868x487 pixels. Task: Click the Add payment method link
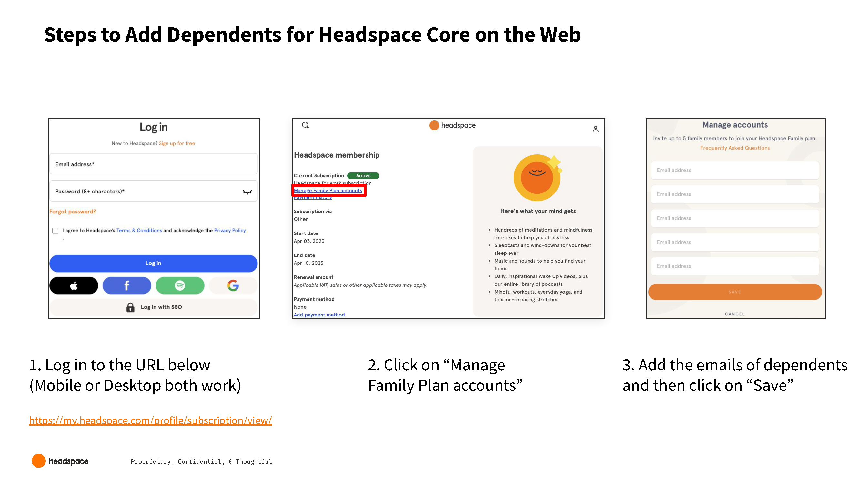pyautogui.click(x=319, y=315)
